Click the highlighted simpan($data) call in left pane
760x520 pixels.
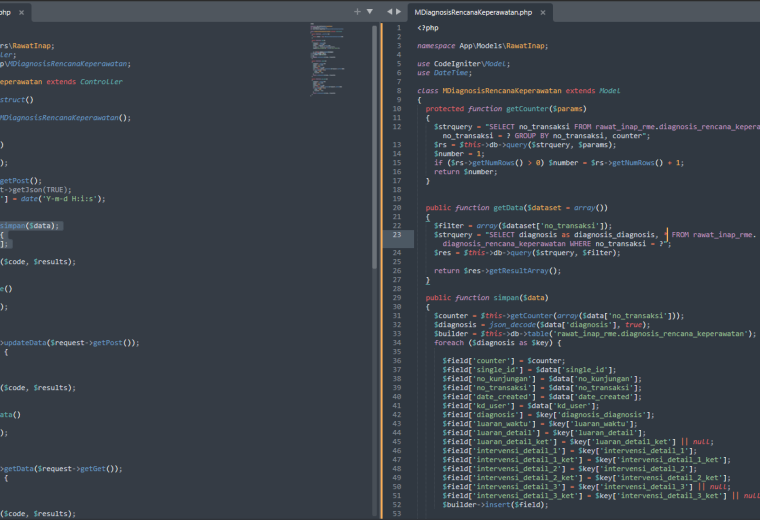point(29,226)
